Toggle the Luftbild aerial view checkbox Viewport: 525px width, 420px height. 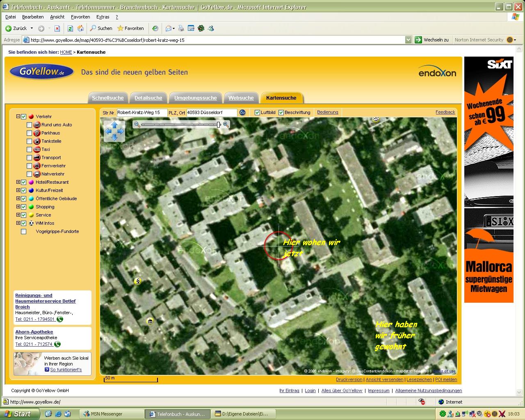click(257, 112)
